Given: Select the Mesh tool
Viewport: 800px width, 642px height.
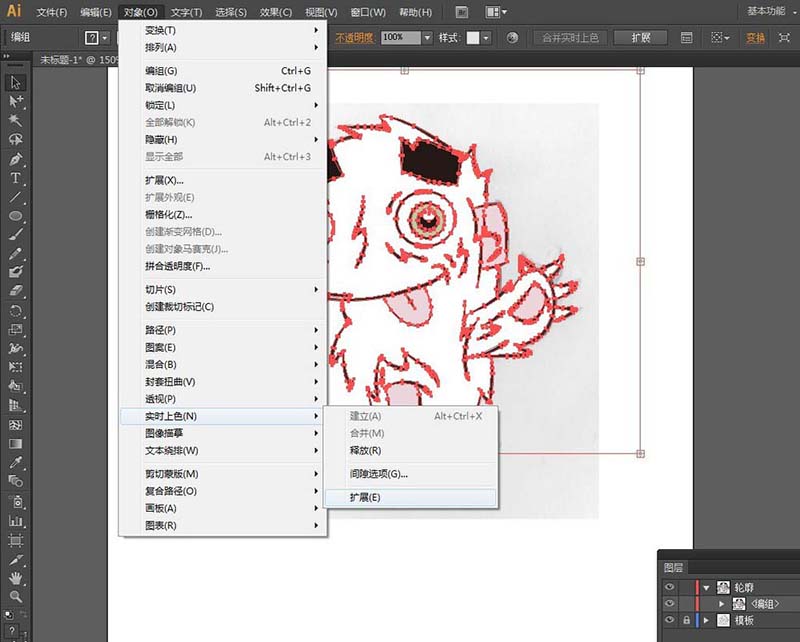Looking at the screenshot, I should coord(15,425).
